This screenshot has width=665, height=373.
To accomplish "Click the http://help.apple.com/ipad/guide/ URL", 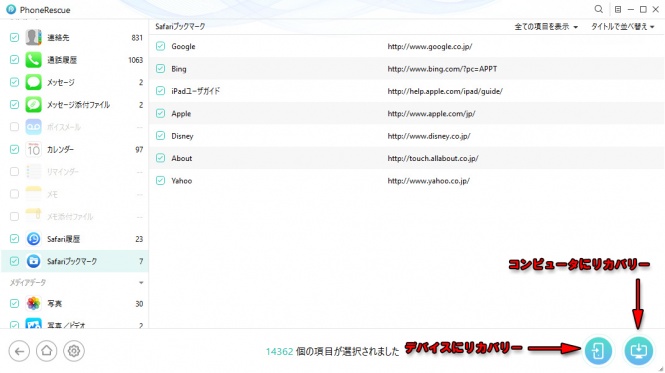I will [x=445, y=91].
